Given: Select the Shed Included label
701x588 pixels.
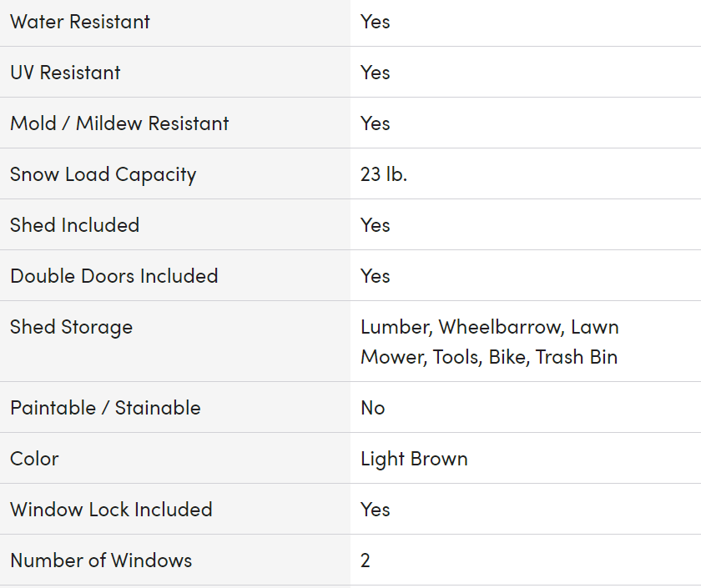Looking at the screenshot, I should point(74,225).
